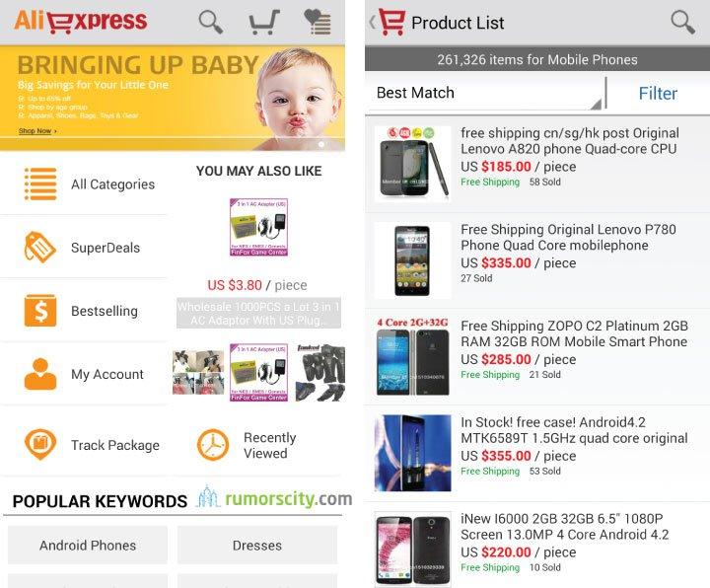
Task: Expand the Best Match sort dropdown
Action: pyautogui.click(x=485, y=93)
